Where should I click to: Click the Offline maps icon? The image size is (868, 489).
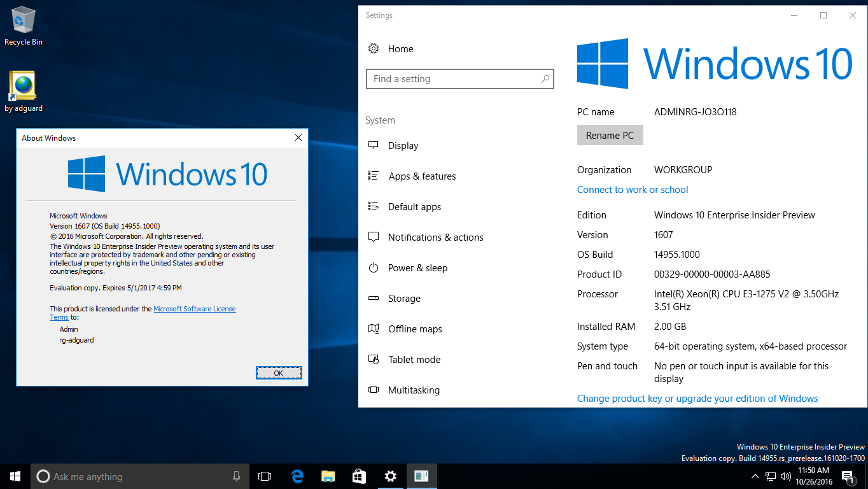(x=374, y=329)
